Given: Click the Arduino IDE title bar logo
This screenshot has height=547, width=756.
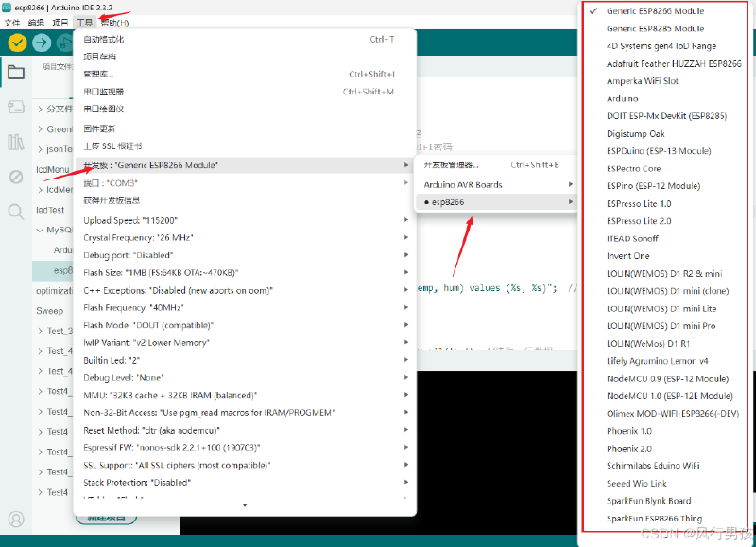Looking at the screenshot, I should (x=7, y=8).
